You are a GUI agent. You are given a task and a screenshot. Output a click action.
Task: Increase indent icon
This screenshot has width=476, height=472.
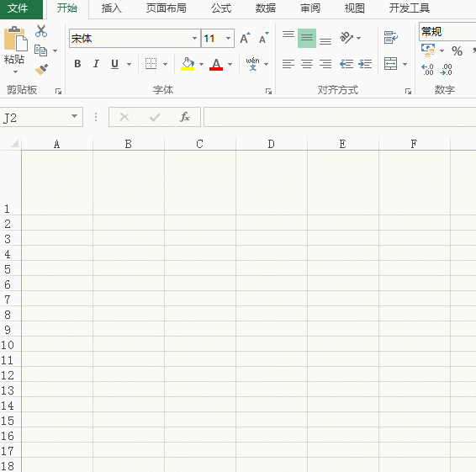365,64
